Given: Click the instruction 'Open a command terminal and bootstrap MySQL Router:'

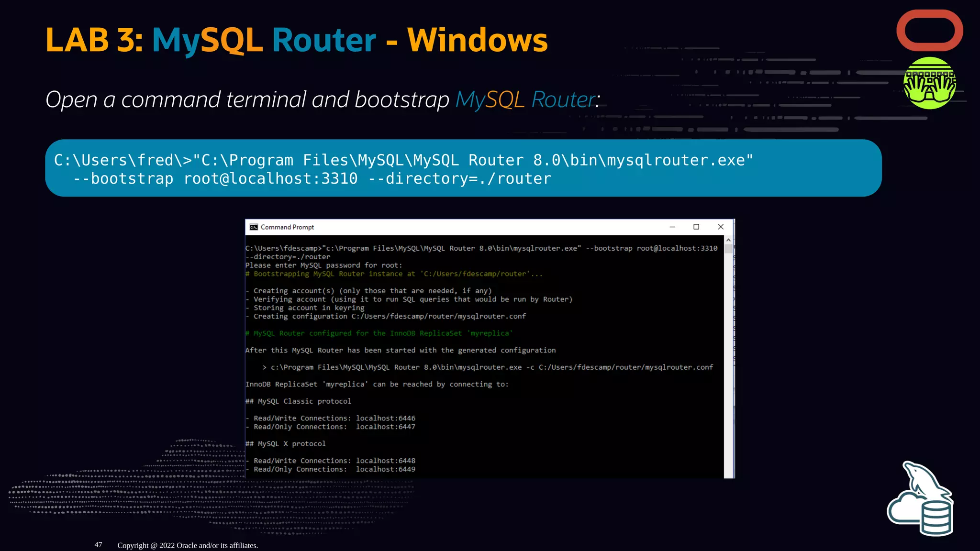Looking at the screenshot, I should [323, 100].
